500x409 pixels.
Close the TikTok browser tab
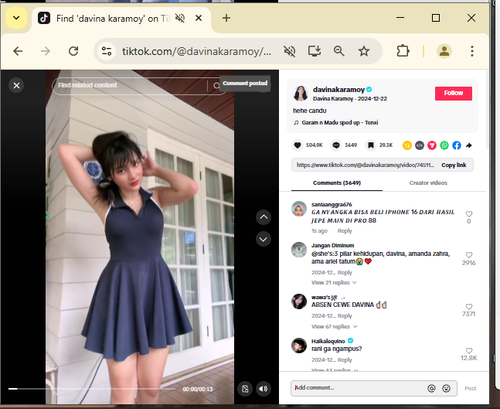tap(198, 18)
